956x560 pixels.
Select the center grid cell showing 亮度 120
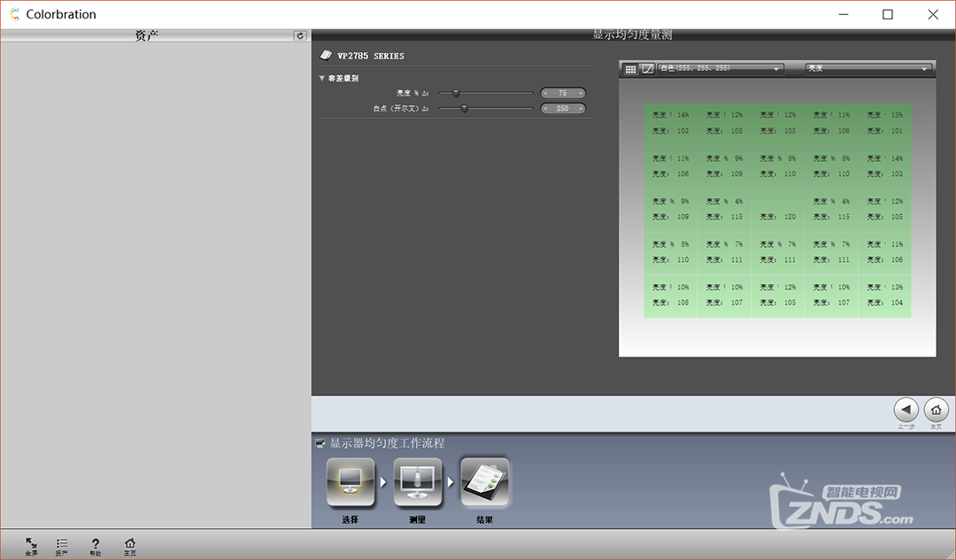point(777,209)
